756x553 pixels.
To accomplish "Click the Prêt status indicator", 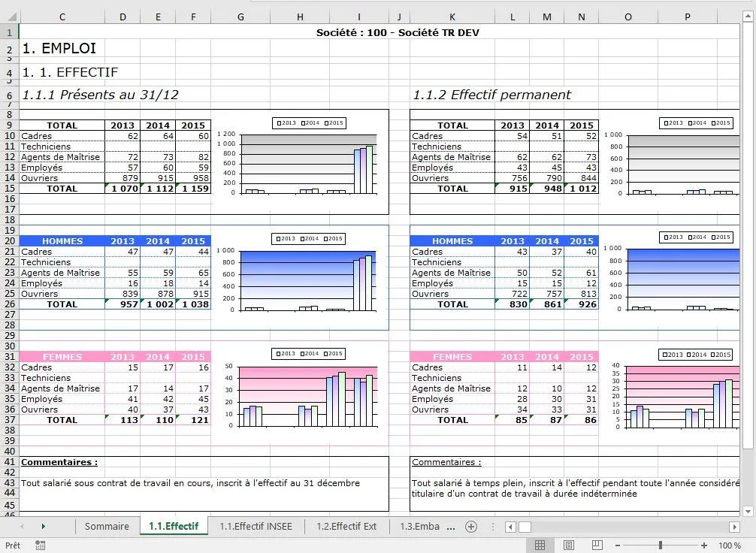I will 13,545.
